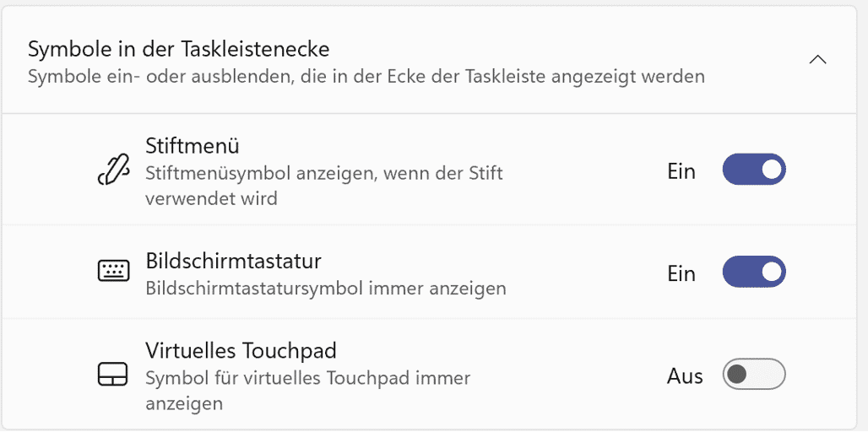The width and height of the screenshot is (868, 432).
Task: Click the gray knob of Touchpad switch
Action: (737, 375)
